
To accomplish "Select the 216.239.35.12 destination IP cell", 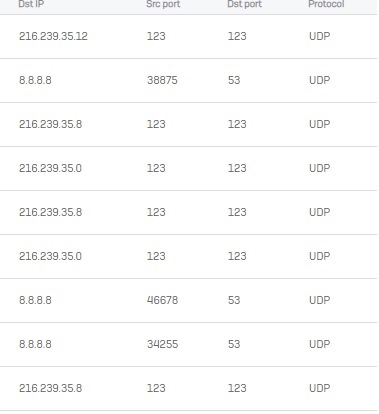I will click(x=53, y=36).
